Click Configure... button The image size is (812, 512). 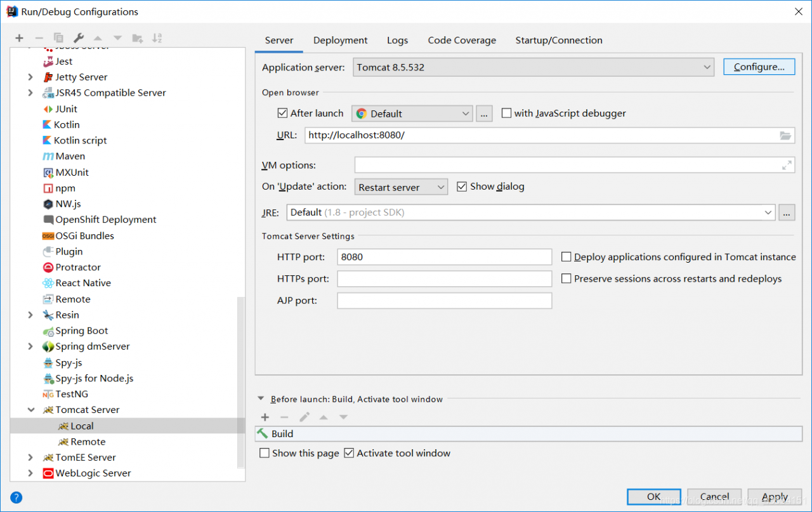(759, 67)
